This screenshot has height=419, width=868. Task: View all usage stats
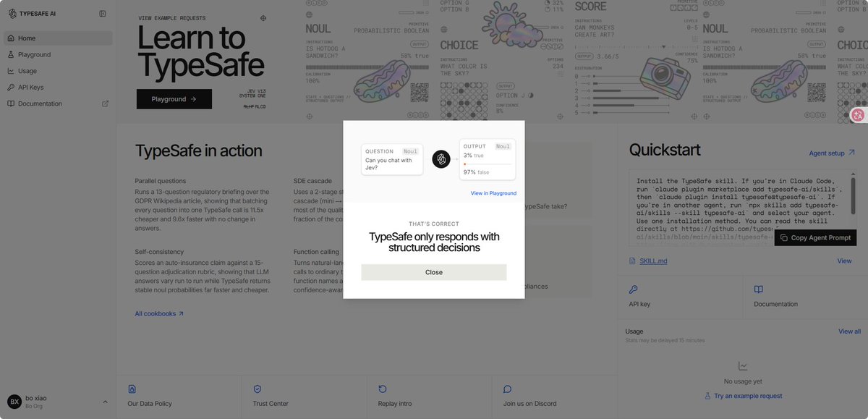point(849,331)
